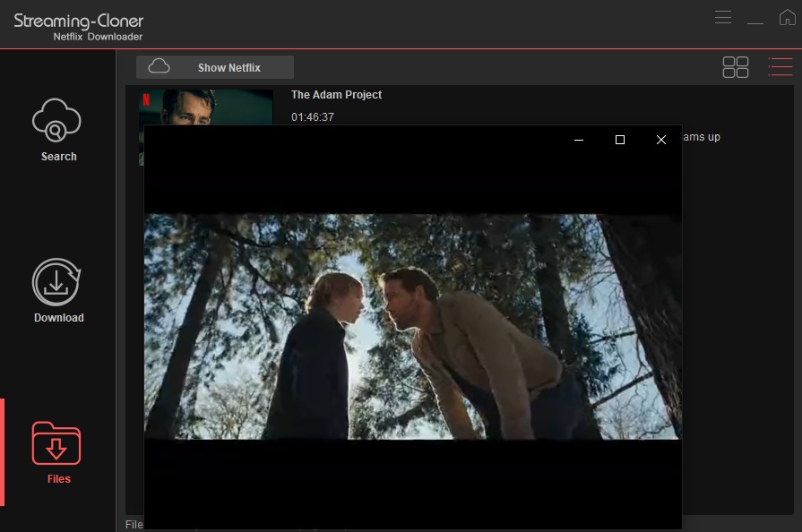Click the playing video frame
Screen dimensions: 802x532
pyautogui.click(x=413, y=327)
